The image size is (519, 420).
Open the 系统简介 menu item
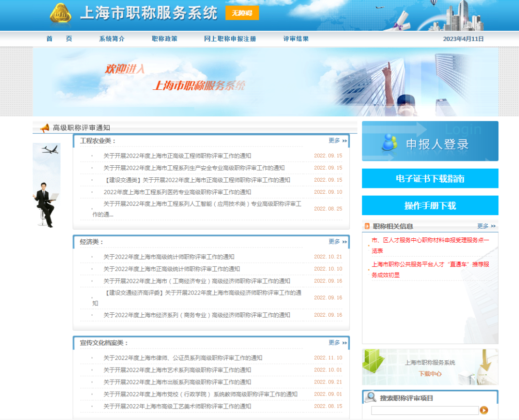click(x=111, y=39)
